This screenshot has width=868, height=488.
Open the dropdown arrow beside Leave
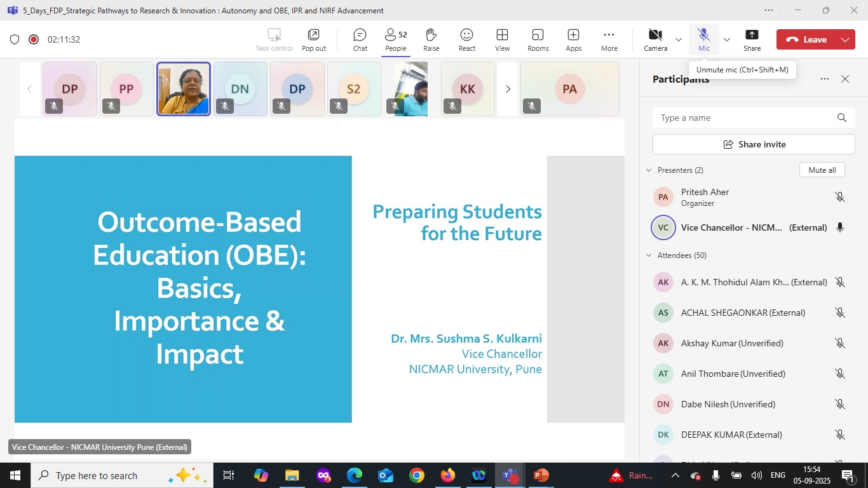[845, 39]
